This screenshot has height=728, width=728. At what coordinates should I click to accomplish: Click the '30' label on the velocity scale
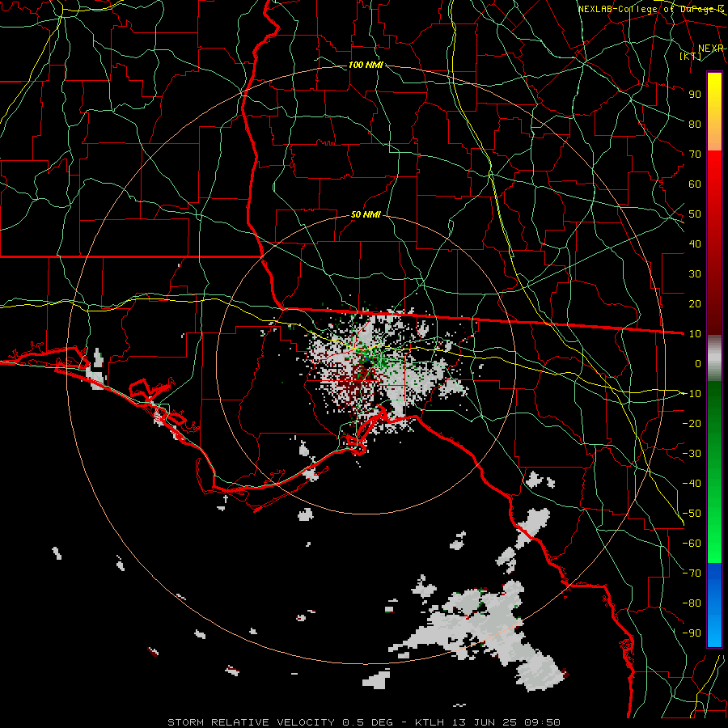coord(695,274)
